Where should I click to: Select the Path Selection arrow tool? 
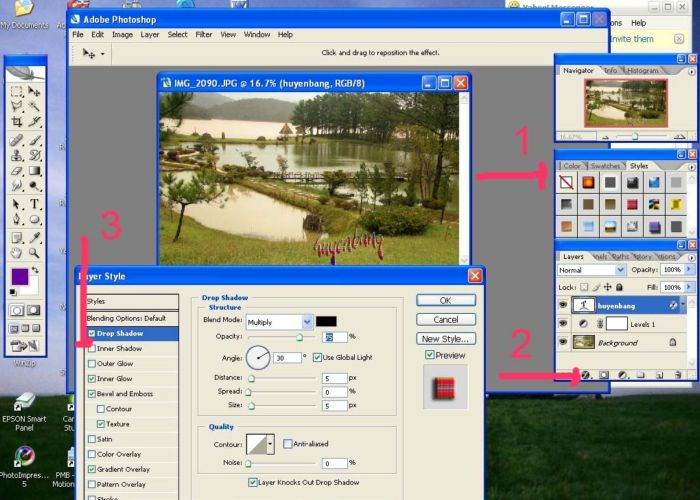click(x=17, y=204)
